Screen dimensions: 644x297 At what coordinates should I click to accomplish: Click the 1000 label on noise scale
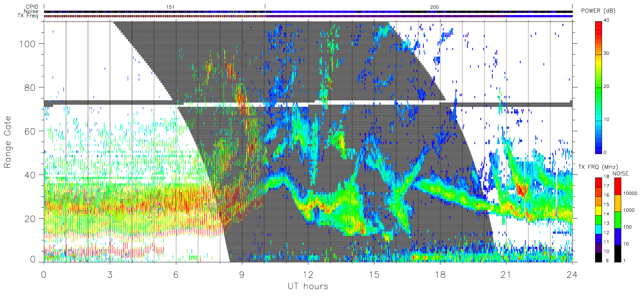629,210
